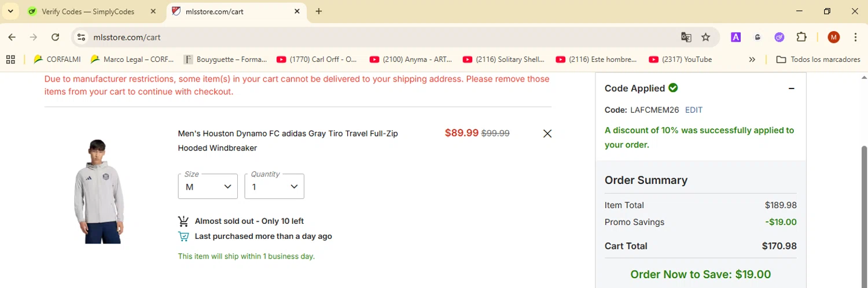Open a new browser tab

[319, 12]
